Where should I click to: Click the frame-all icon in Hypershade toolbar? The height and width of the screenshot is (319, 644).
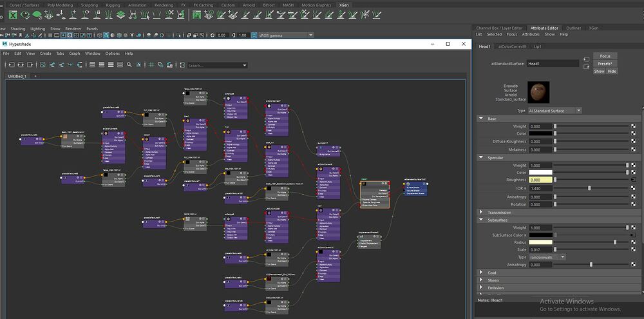click(43, 64)
